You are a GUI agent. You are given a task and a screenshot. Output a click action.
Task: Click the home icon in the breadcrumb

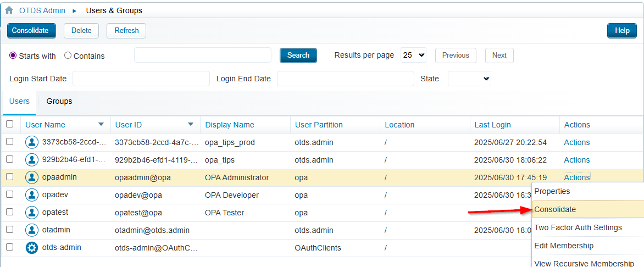click(x=9, y=10)
